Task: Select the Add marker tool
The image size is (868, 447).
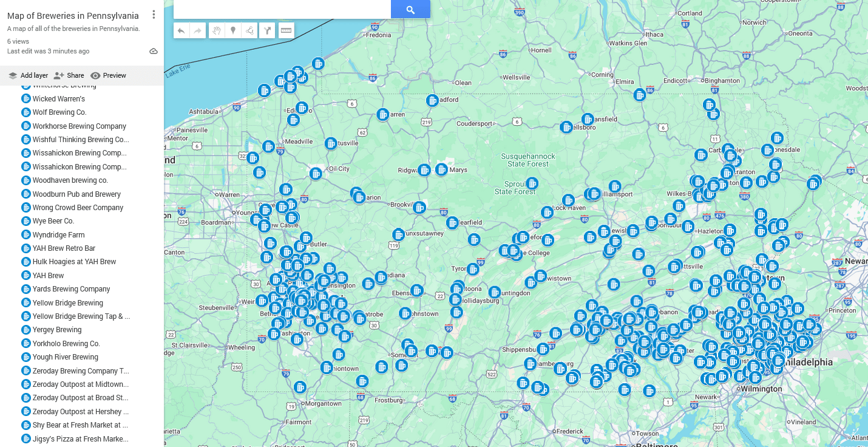Action: click(233, 30)
